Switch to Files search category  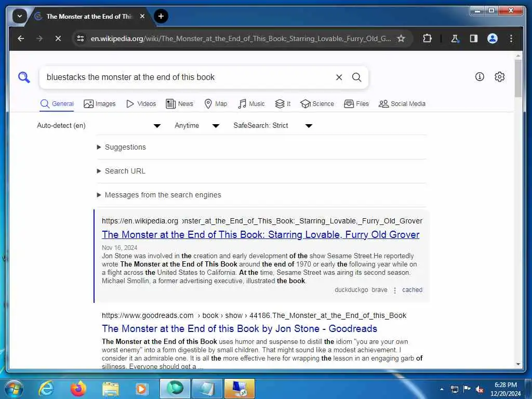[356, 104]
